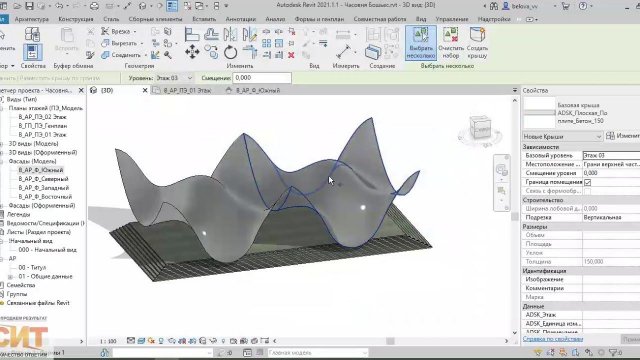640x360 pixels.
Task: Click the 'Базовый уровень' value field
Action: pos(611,155)
